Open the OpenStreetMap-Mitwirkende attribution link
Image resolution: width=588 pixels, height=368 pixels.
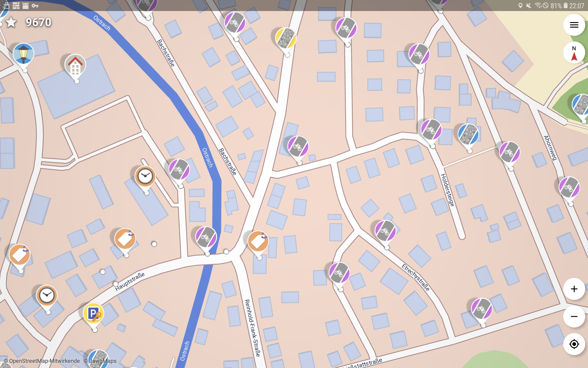[42, 361]
